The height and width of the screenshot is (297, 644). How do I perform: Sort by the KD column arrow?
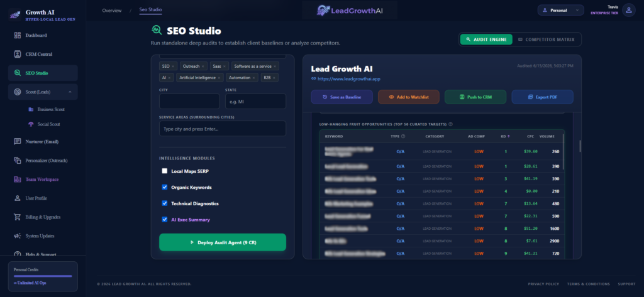(508, 137)
